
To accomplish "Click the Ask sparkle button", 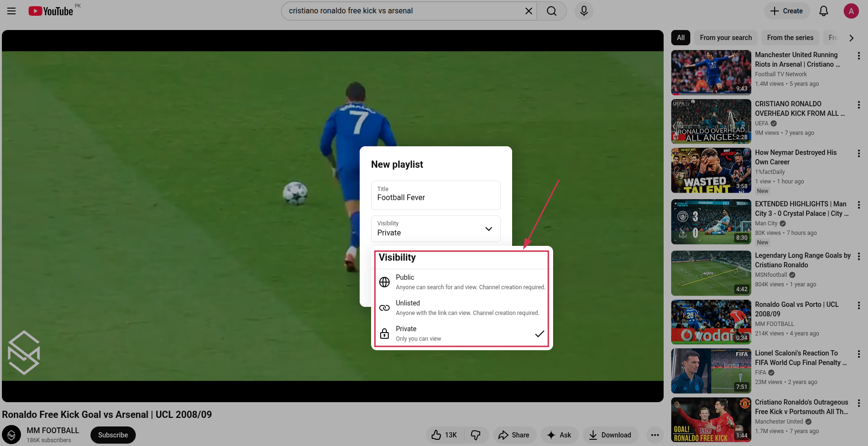I will coord(559,435).
